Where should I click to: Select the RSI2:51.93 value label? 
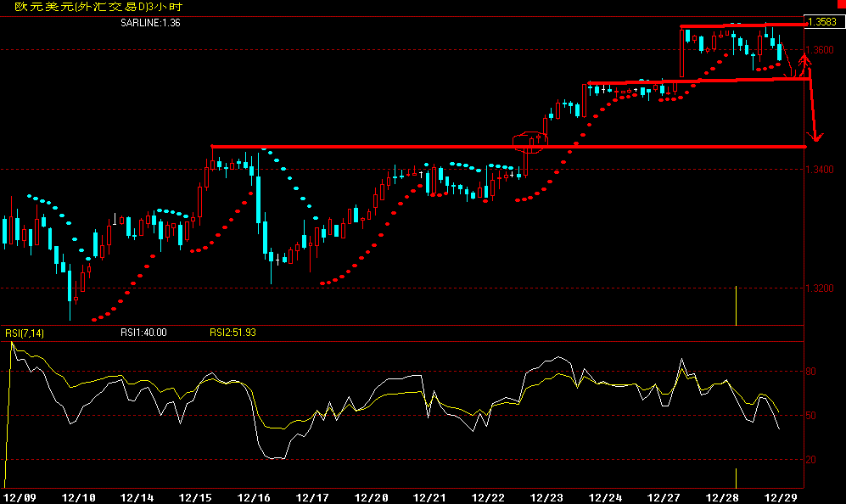tap(233, 333)
